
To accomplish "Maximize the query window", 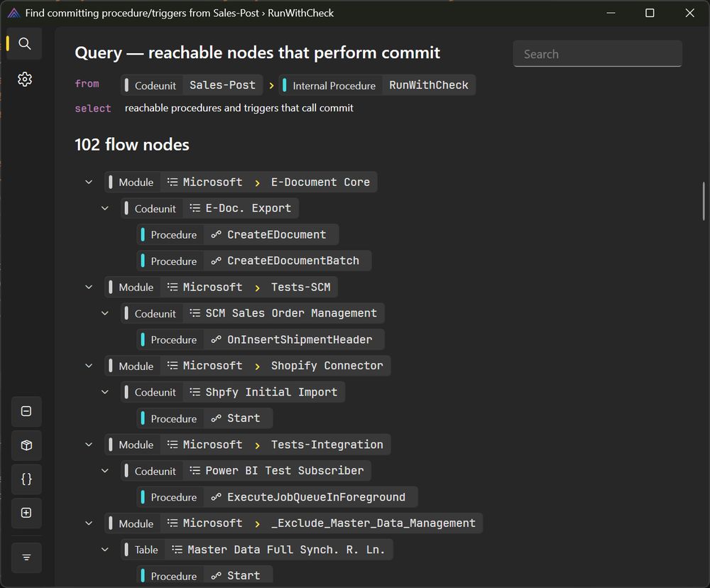I will coord(650,13).
